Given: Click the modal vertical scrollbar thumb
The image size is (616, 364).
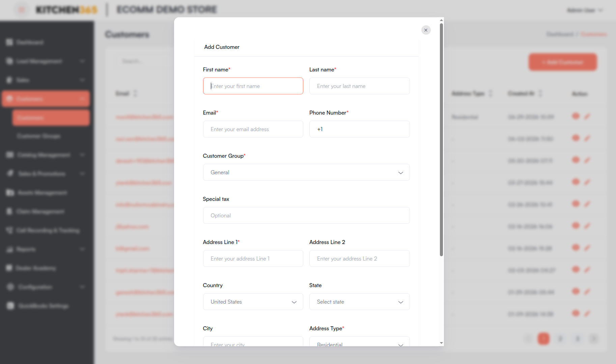Looking at the screenshot, I should (x=441, y=140).
